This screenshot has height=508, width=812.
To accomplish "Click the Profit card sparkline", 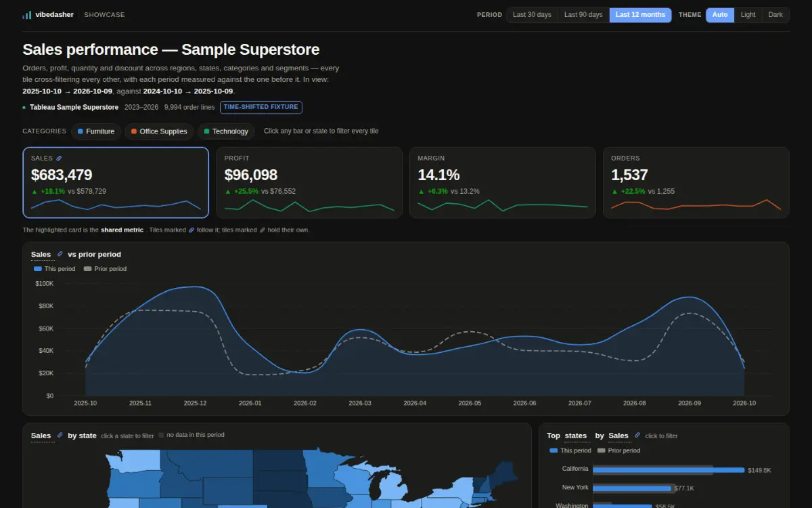I will 309,205.
